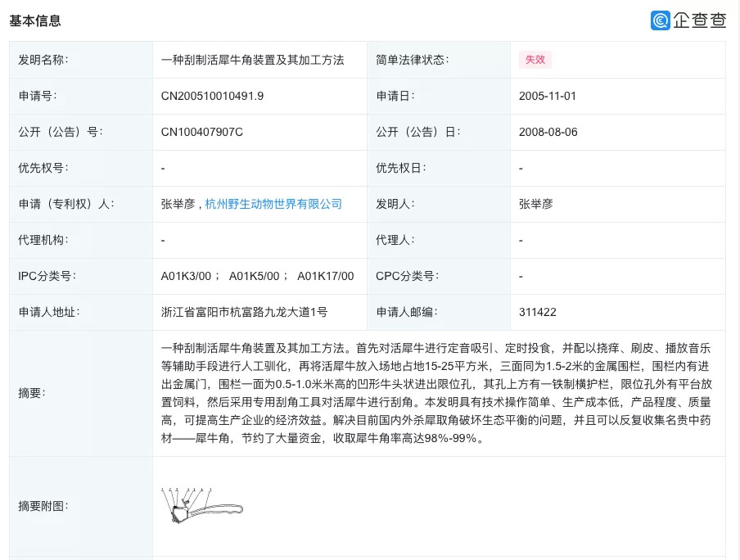Select publication number CN100407907C
The height and width of the screenshot is (560, 740).
pyautogui.click(x=202, y=132)
